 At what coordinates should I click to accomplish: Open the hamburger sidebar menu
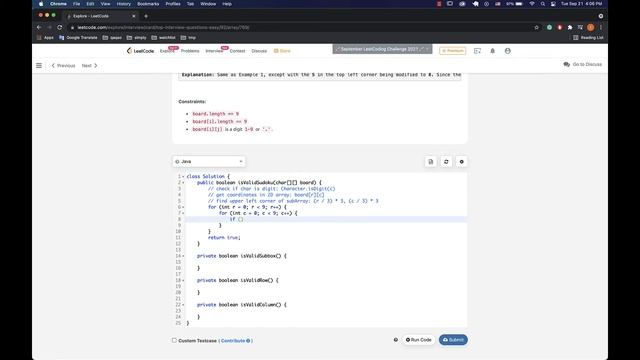[39, 65]
